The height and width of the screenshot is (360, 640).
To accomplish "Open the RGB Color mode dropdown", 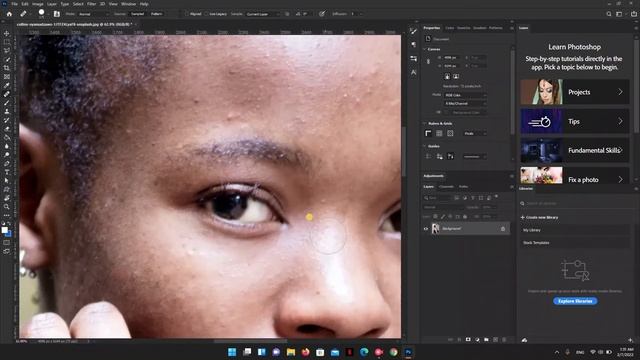I will click(465, 95).
